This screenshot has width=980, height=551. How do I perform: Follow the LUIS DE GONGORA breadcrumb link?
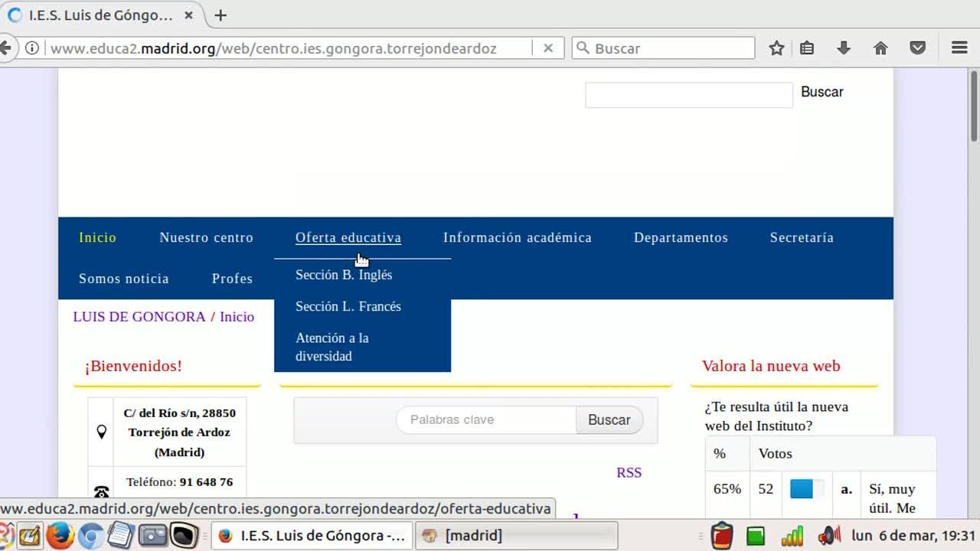pos(139,317)
